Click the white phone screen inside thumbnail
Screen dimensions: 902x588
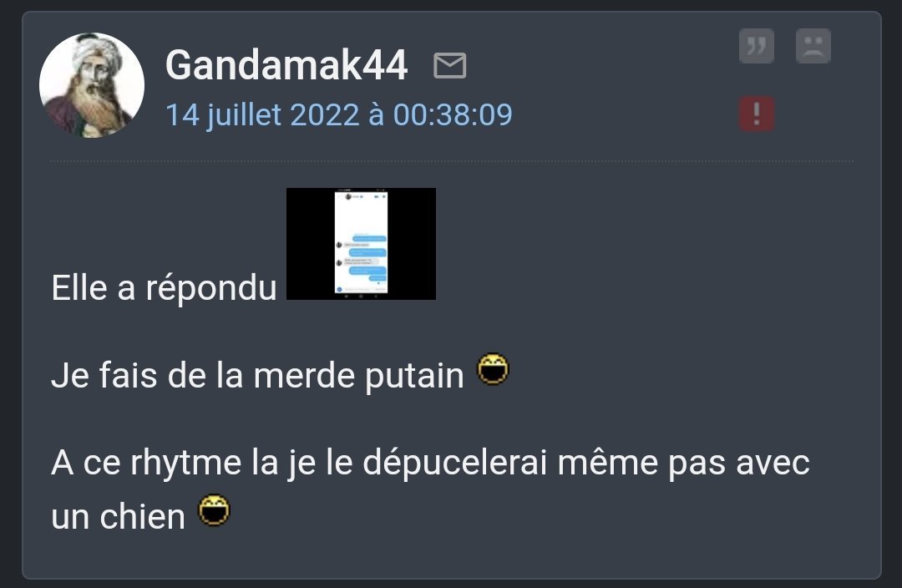click(361, 243)
